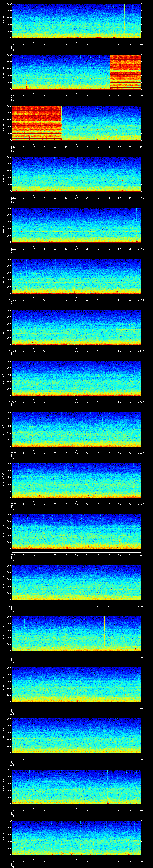Click the '14:36:00' time axis label
This screenshot has width=153, height=868.
(12, 402)
